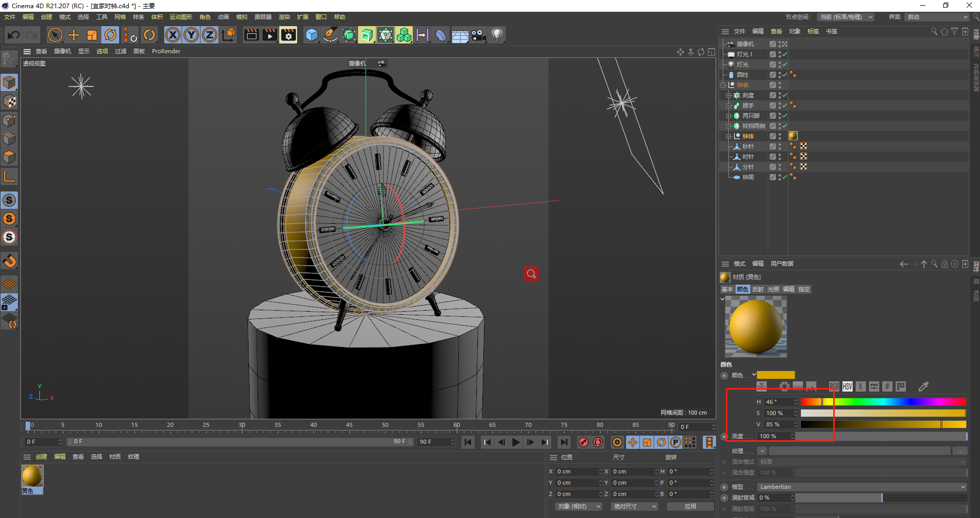Open the 界面 layout dropdown at top right
The width and height of the screenshot is (980, 518).
click(936, 17)
